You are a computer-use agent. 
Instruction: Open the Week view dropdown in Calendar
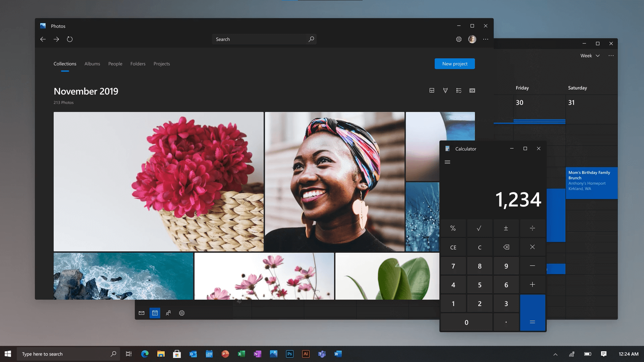590,56
